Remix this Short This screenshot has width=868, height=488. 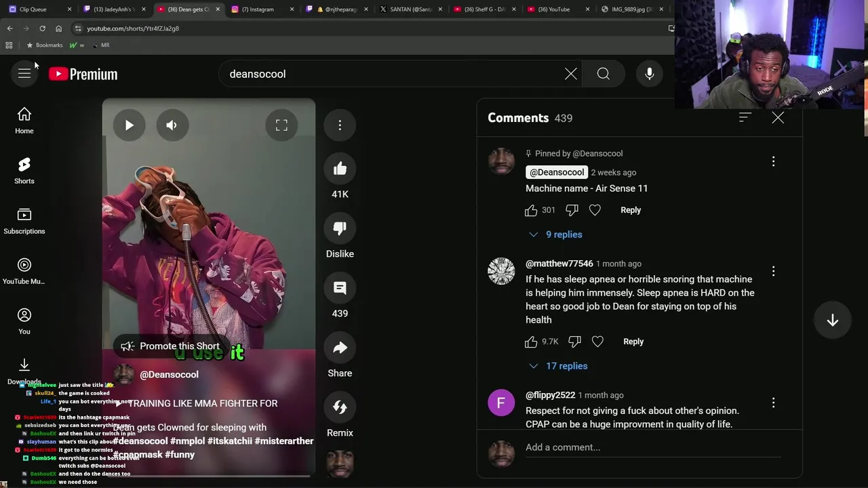[340, 407]
